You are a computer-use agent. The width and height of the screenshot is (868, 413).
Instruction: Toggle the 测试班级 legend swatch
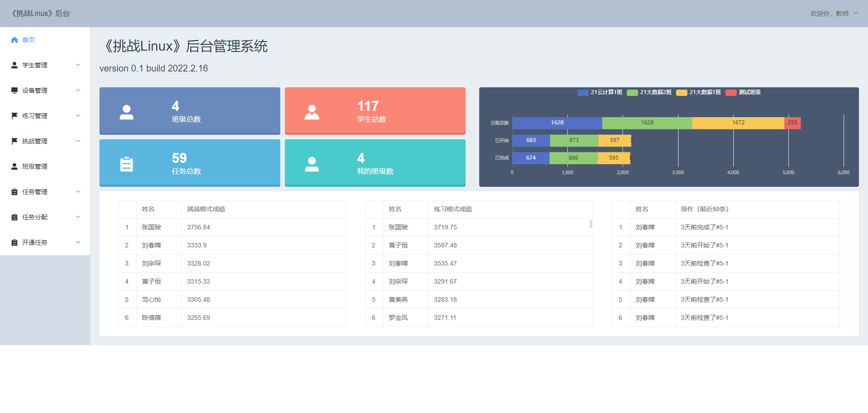pyautogui.click(x=731, y=92)
